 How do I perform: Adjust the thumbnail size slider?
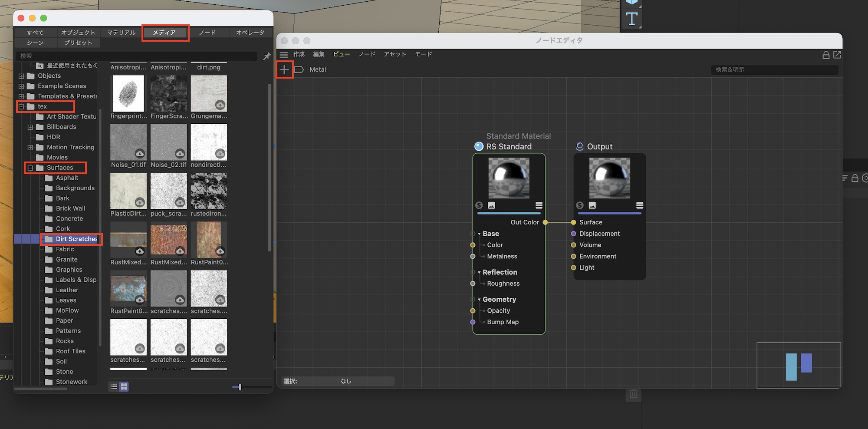[x=240, y=386]
